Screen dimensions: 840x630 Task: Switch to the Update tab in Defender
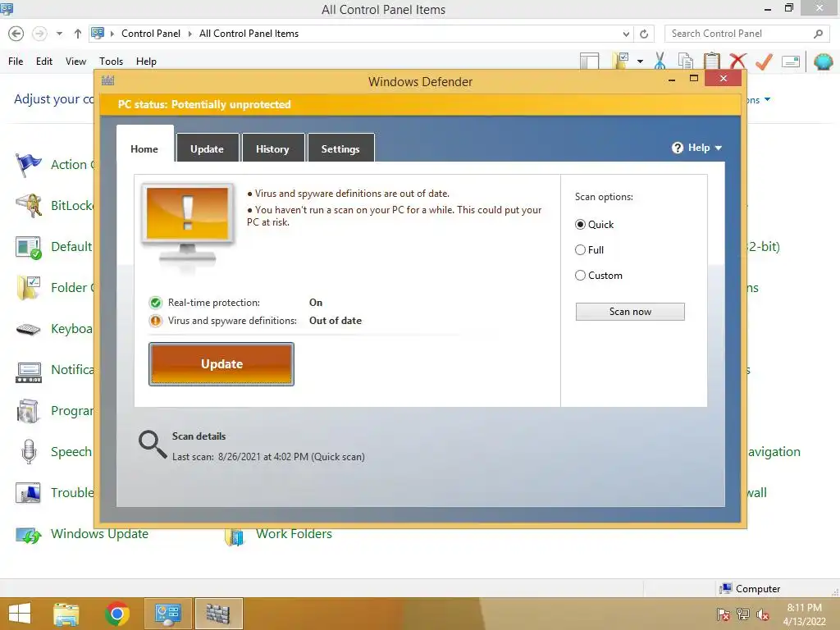point(207,148)
